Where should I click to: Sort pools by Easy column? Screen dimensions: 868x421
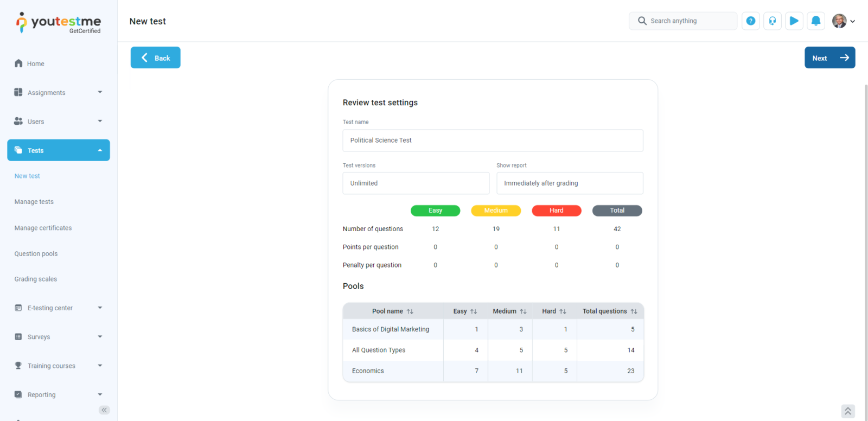473,311
